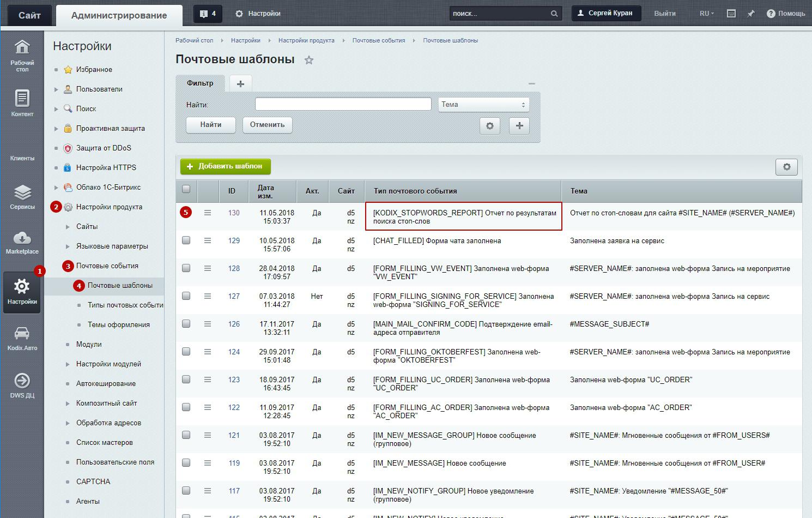Click Добавить шаблон button
The width and height of the screenshot is (812, 518).
click(226, 166)
